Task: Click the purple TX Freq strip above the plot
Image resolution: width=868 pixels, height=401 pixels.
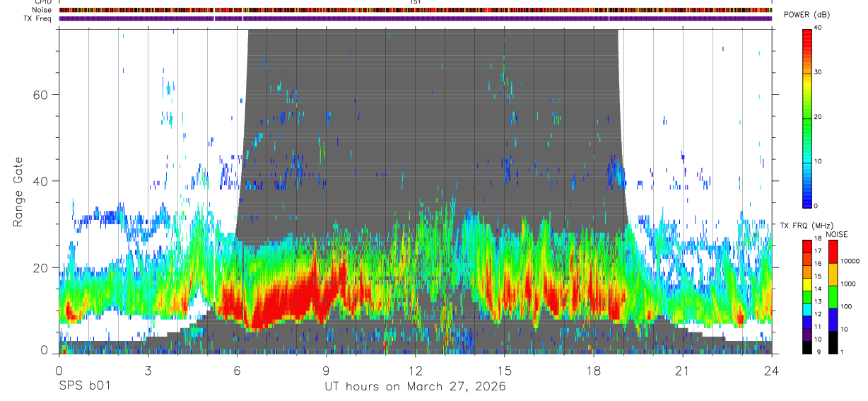Action: [x=416, y=19]
